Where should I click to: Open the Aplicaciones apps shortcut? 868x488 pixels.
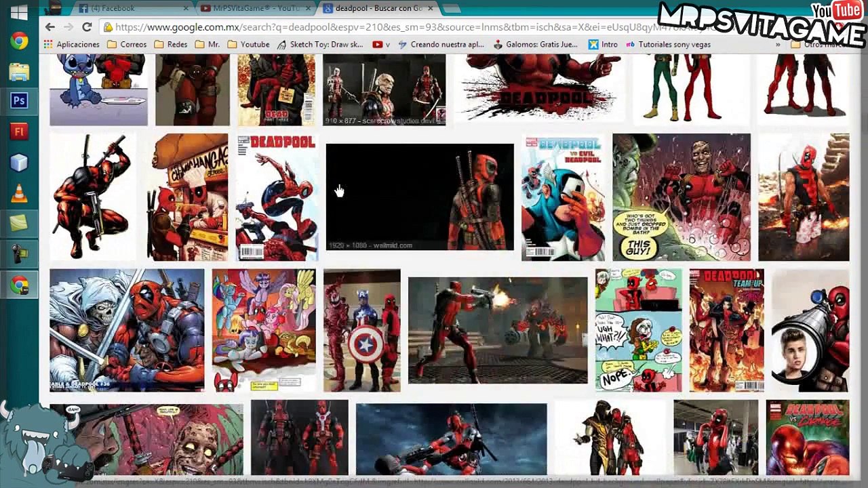coord(71,44)
